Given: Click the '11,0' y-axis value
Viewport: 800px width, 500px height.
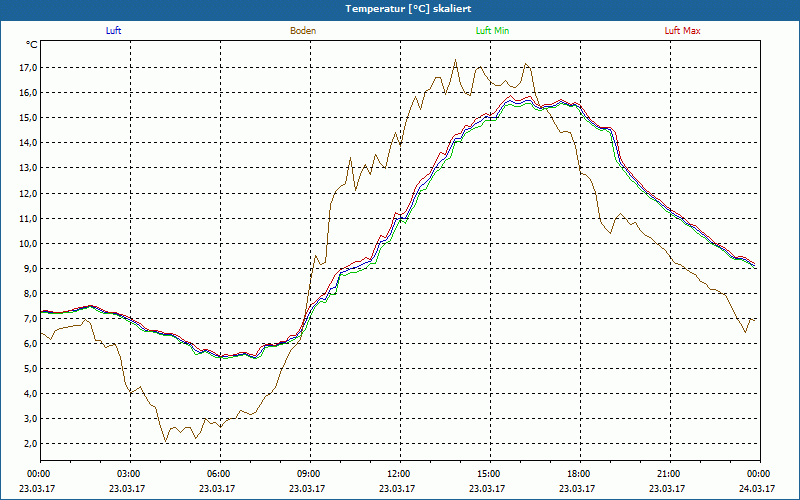Looking at the screenshot, I should [x=29, y=218].
